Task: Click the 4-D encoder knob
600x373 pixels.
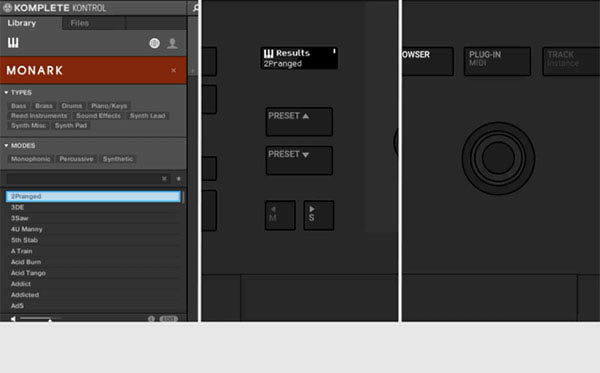Action: click(x=498, y=158)
